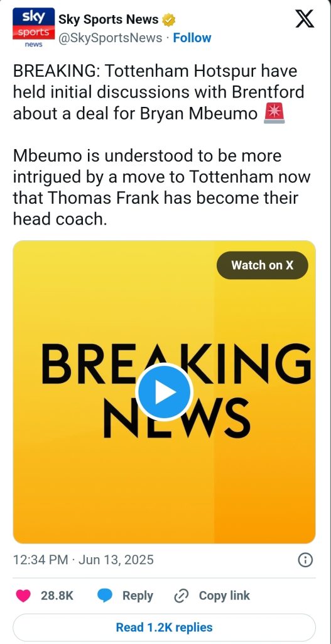331x644 pixels.
Task: Click the Thomas Frank paragraph text
Action: pyautogui.click(x=161, y=187)
